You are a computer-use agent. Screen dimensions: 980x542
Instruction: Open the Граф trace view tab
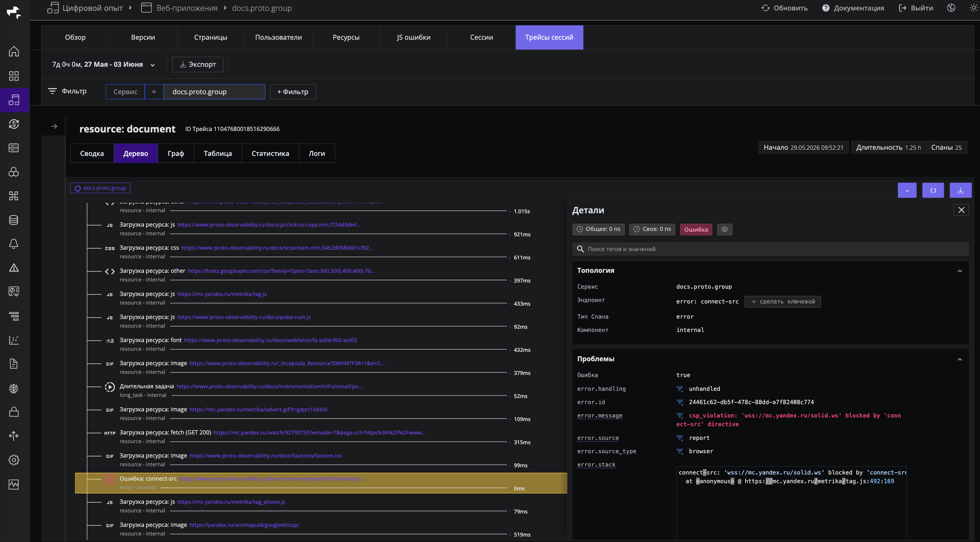point(176,153)
